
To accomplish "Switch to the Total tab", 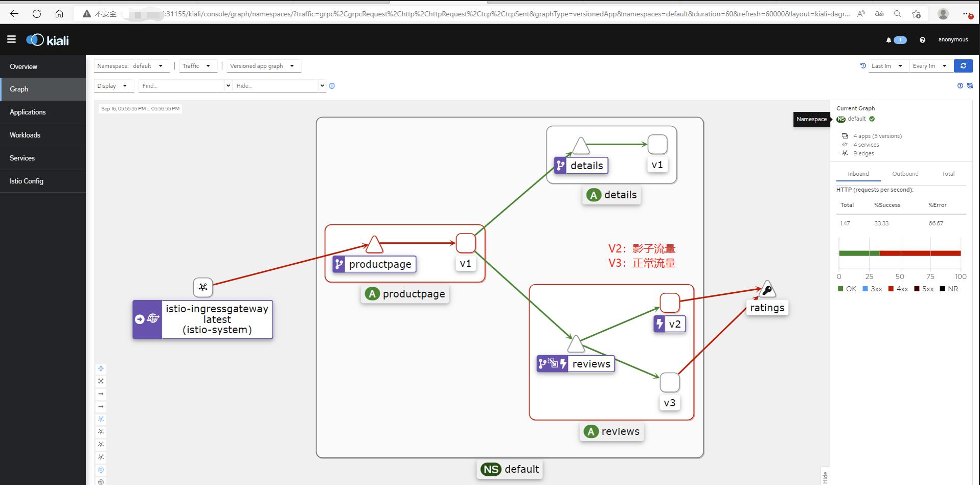I will click(x=948, y=174).
